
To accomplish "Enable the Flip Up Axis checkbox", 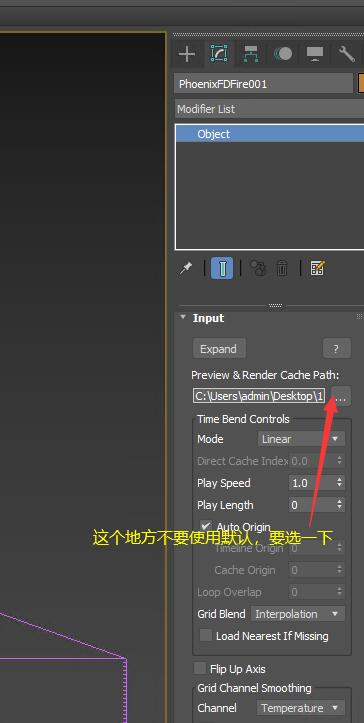I will pyautogui.click(x=200, y=668).
